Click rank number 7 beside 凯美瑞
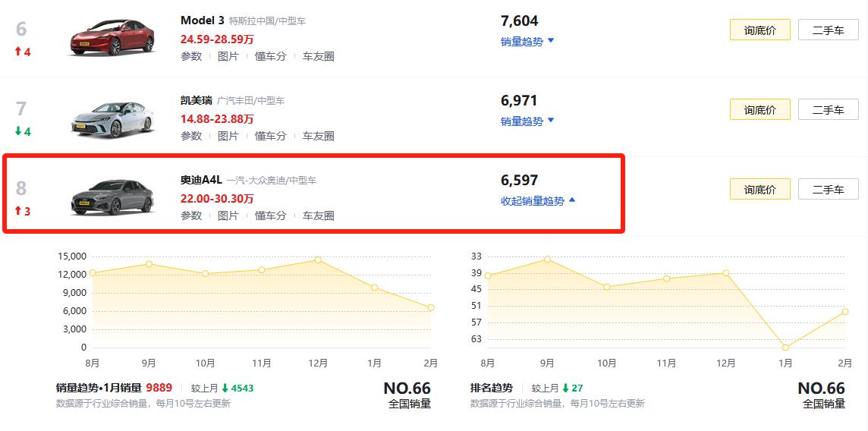This screenshot has width=868, height=431. point(21,109)
